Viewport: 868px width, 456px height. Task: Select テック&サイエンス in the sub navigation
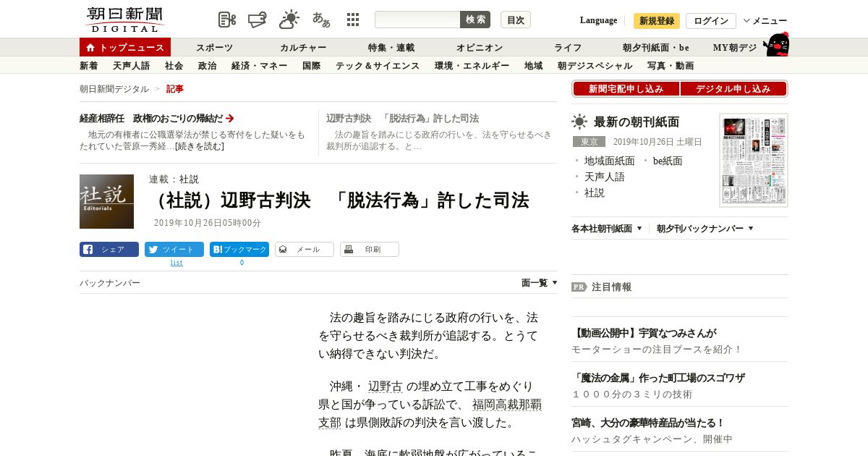(x=378, y=66)
